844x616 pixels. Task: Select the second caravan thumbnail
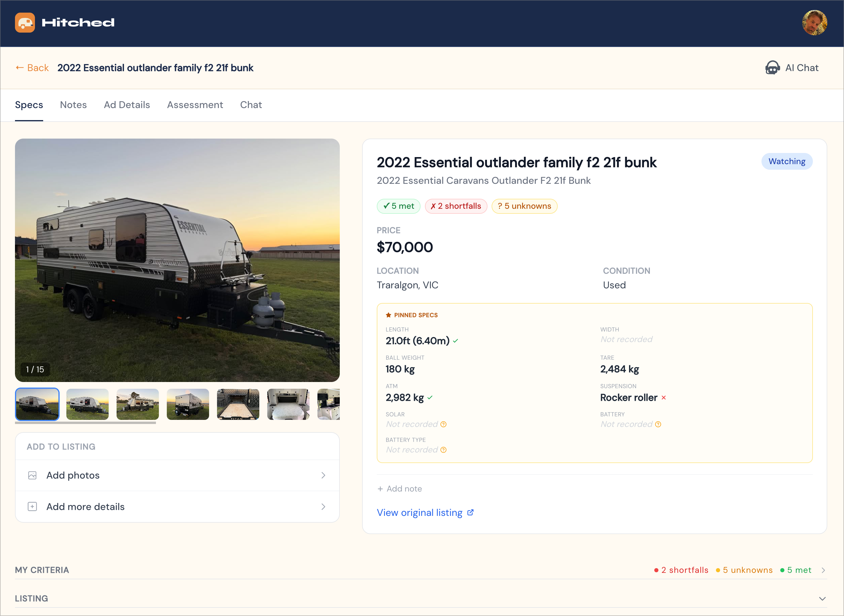click(x=87, y=404)
